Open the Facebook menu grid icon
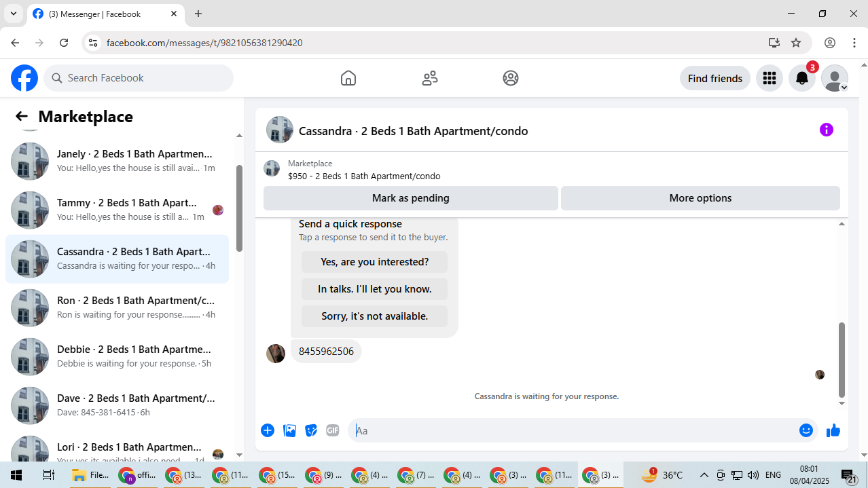The height and width of the screenshot is (488, 868). click(770, 78)
